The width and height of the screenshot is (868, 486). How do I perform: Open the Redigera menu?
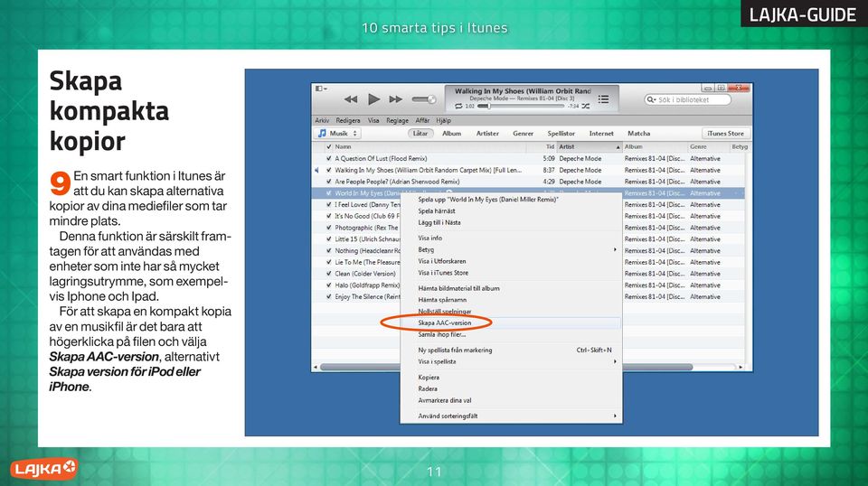(347, 120)
